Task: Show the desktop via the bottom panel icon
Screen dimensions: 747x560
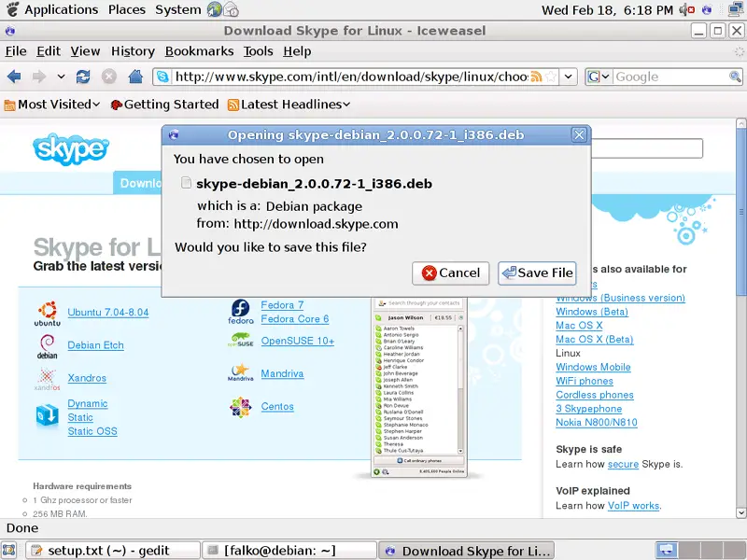Action: coord(9,550)
